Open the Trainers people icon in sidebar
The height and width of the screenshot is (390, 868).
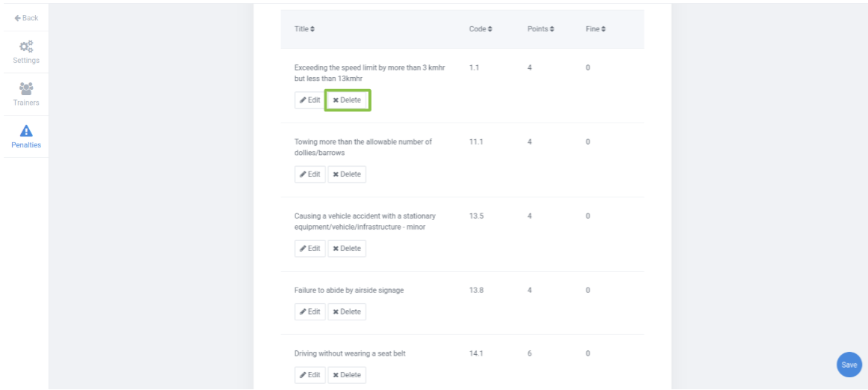[26, 88]
